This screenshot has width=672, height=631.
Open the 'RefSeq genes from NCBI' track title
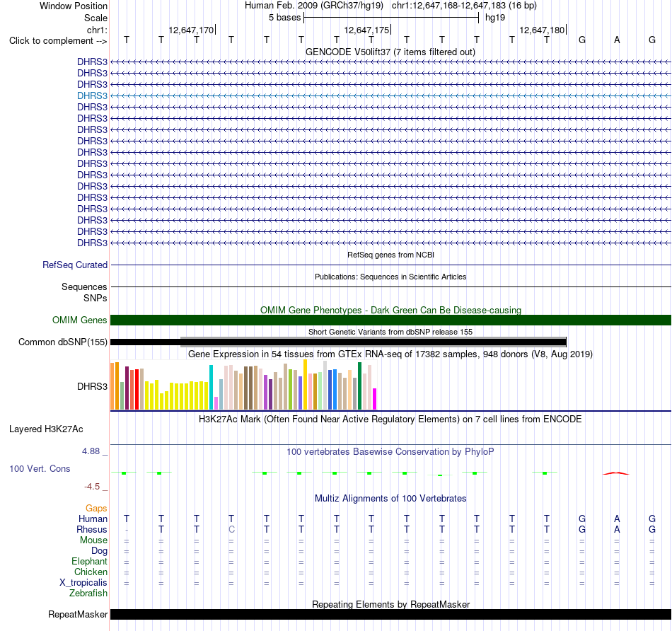coord(391,255)
